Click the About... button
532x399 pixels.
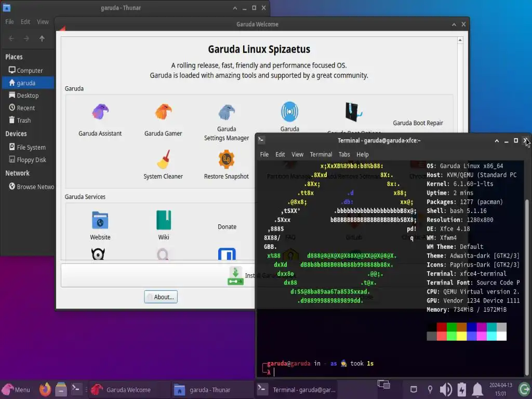coord(161,297)
